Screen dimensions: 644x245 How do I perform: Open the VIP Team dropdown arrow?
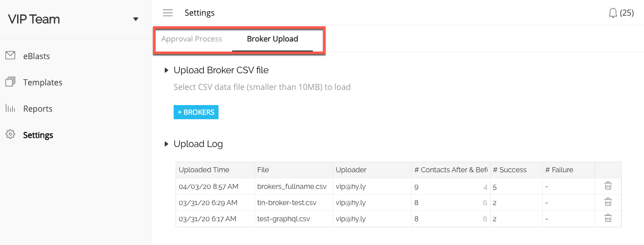[135, 19]
